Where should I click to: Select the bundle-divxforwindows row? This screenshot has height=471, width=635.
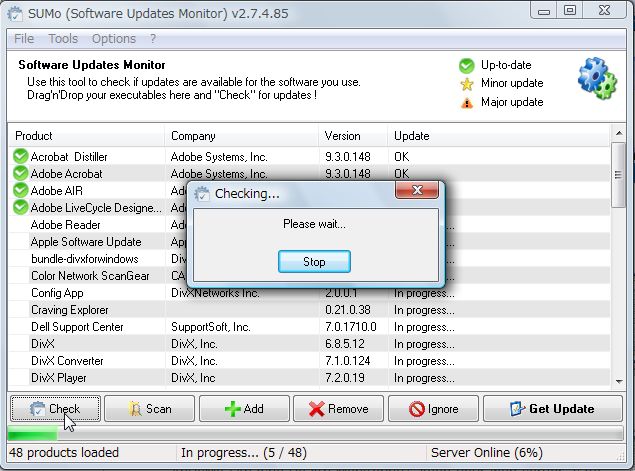(309, 259)
